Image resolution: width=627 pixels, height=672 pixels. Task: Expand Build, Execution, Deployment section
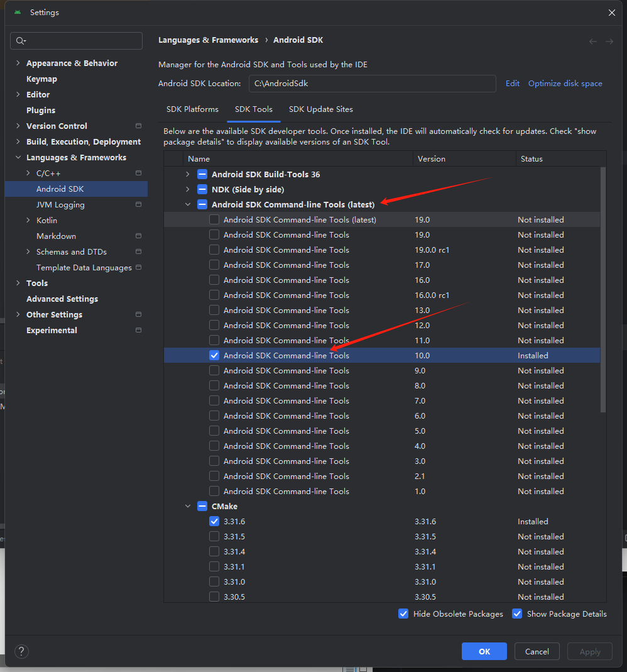18,141
